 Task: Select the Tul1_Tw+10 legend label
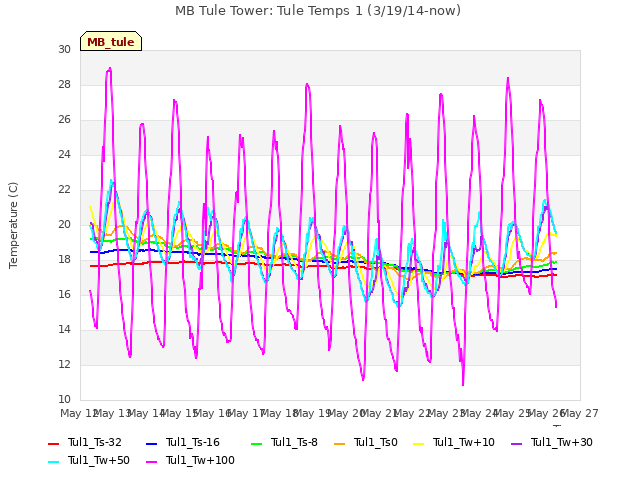coord(464,442)
